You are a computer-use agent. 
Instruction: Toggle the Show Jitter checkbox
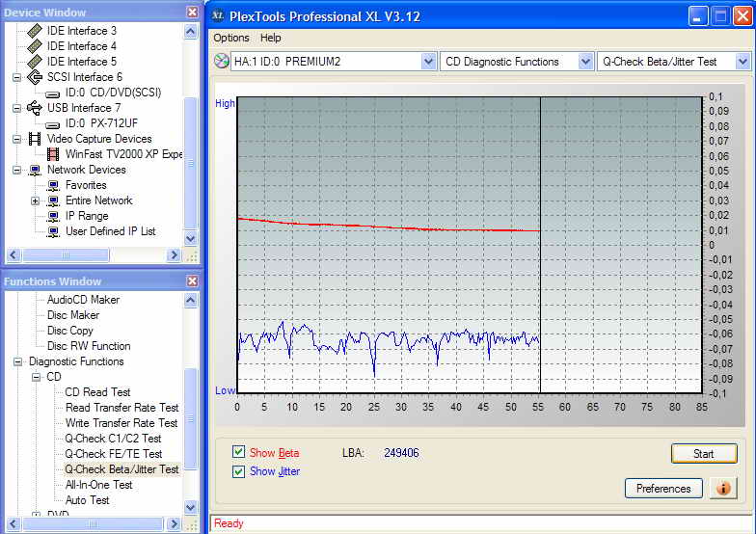(x=238, y=470)
